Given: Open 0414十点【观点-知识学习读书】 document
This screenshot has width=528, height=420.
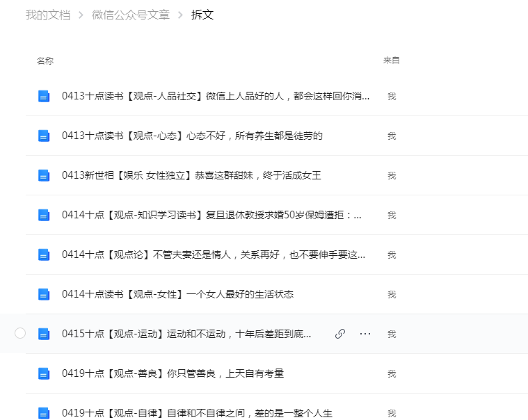Looking at the screenshot, I should point(211,215).
